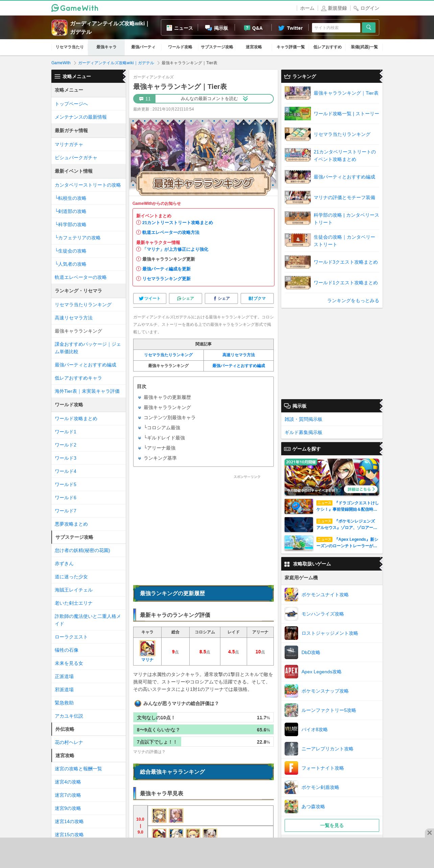The height and width of the screenshot is (868, 434).
Task: Open the あつ森攻略 icon
Action: [x=291, y=806]
